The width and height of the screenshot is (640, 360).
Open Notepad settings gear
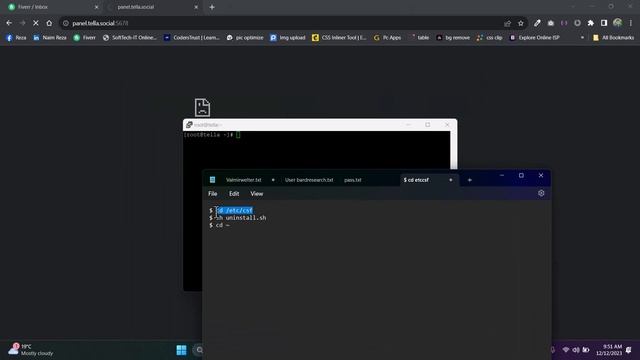[541, 193]
